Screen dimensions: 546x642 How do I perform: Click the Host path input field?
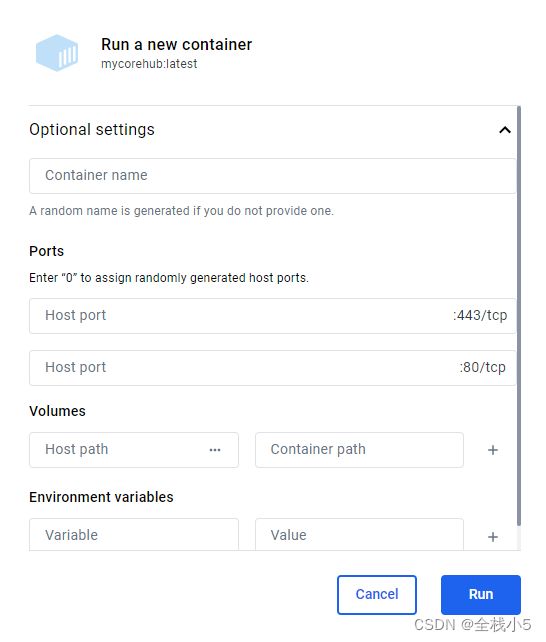[x=134, y=450]
